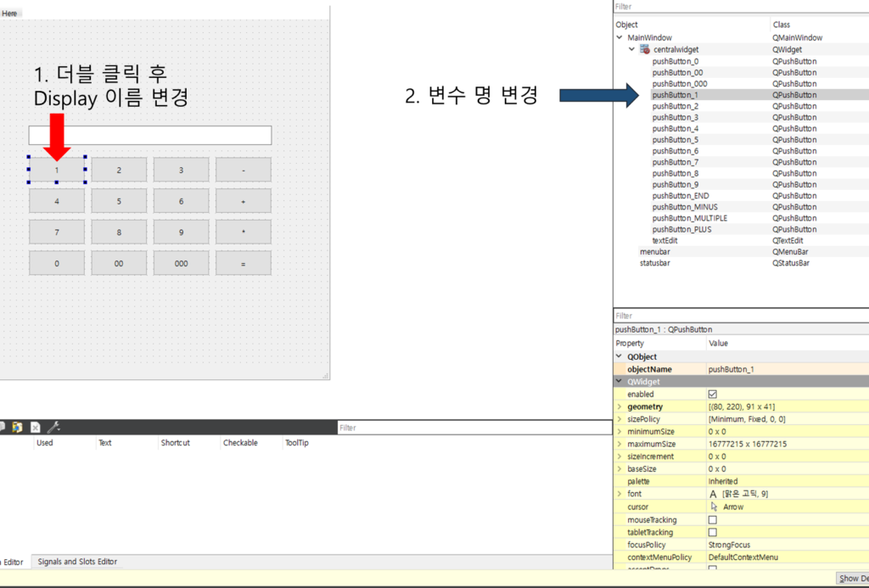869x588 pixels.
Task: Click the font 'A' icon in property value
Action: tap(713, 494)
